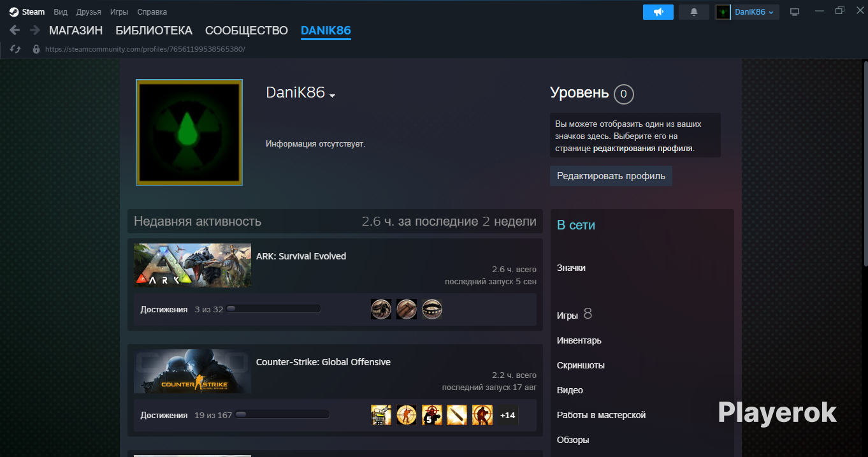Open announcements megaphone button

click(658, 12)
